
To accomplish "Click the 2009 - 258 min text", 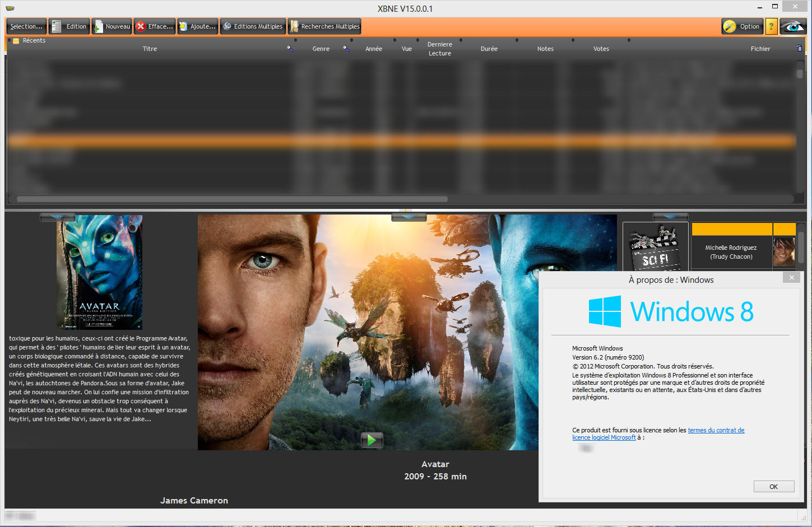I will [435, 477].
